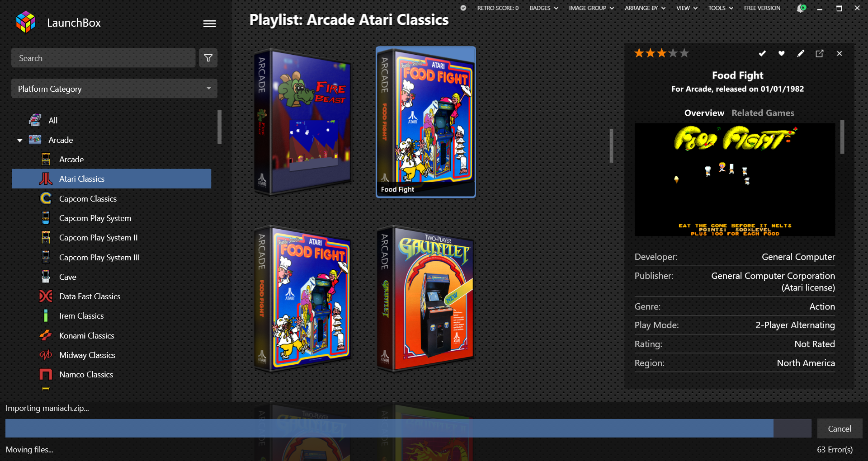The width and height of the screenshot is (868, 461).
Task: Select the second Food Fight box below
Action: pyautogui.click(x=303, y=298)
